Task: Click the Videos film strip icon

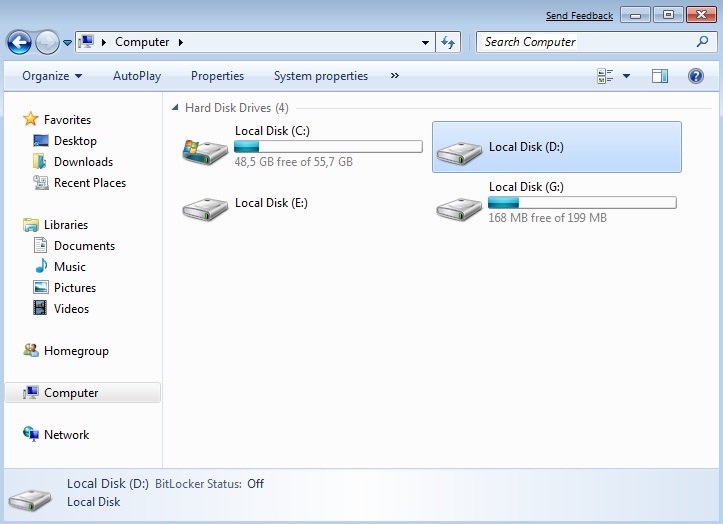Action: click(40, 308)
